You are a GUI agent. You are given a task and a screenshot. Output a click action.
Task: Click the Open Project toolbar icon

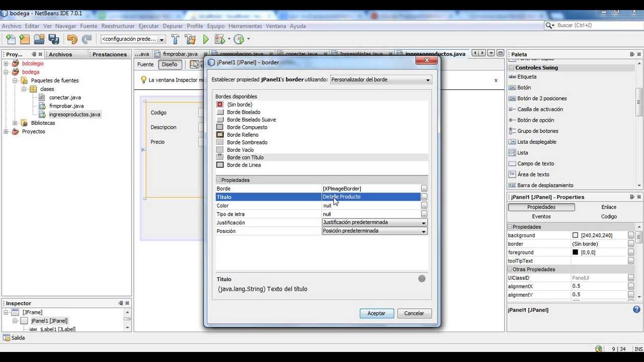[39, 39]
